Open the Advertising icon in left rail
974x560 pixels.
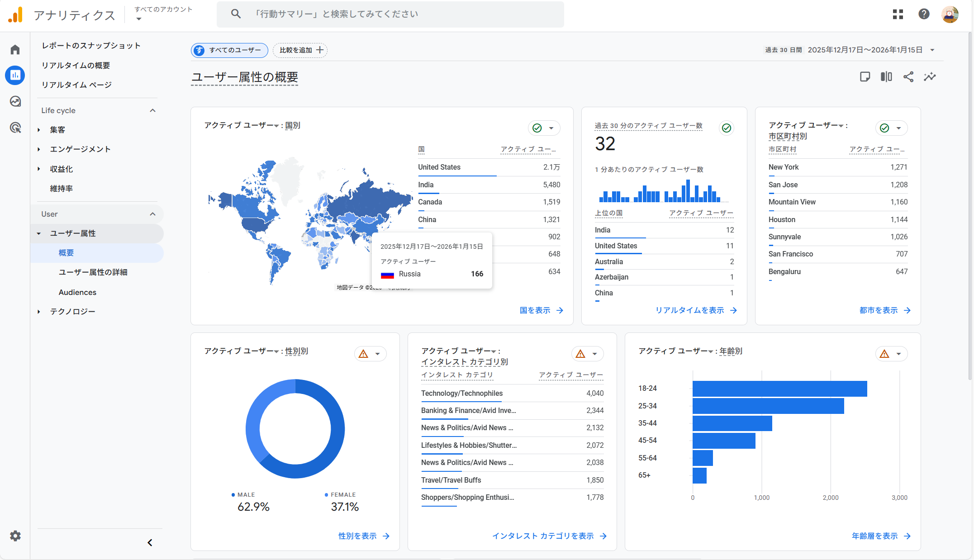tap(15, 128)
